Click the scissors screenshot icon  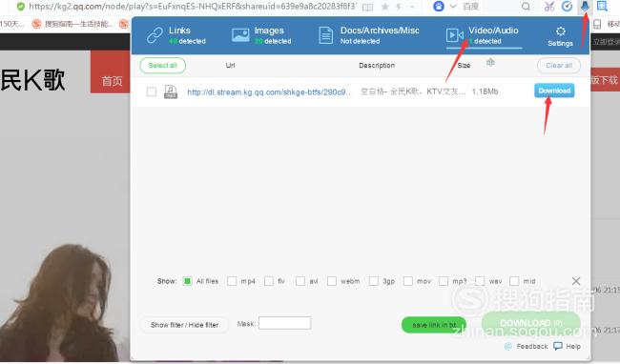tap(549, 7)
